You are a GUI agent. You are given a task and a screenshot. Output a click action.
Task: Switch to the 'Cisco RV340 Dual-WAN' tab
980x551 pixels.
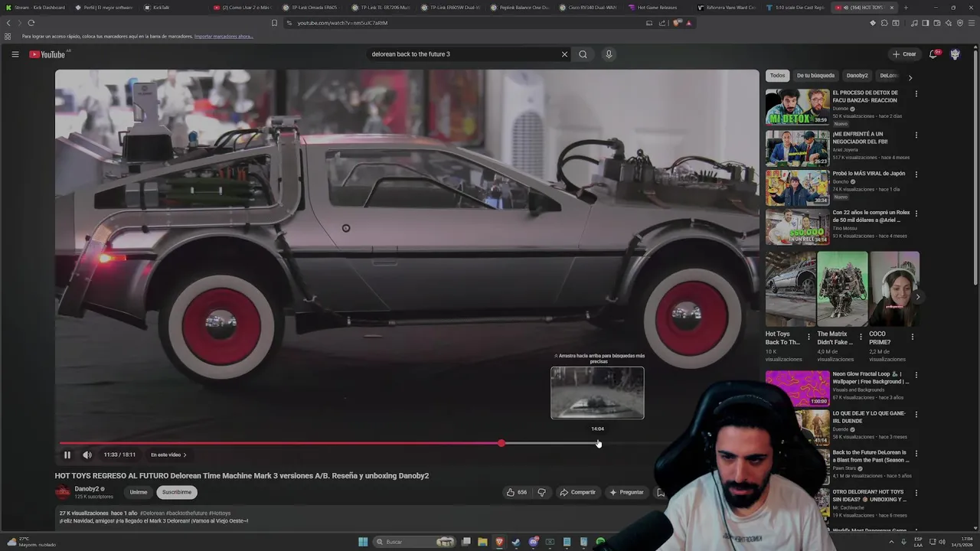pos(588,8)
